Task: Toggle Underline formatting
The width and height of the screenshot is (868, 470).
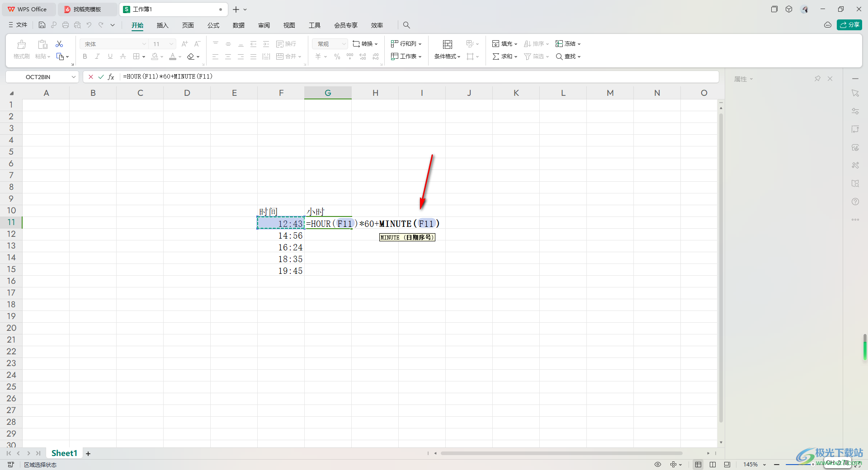Action: tap(110, 56)
